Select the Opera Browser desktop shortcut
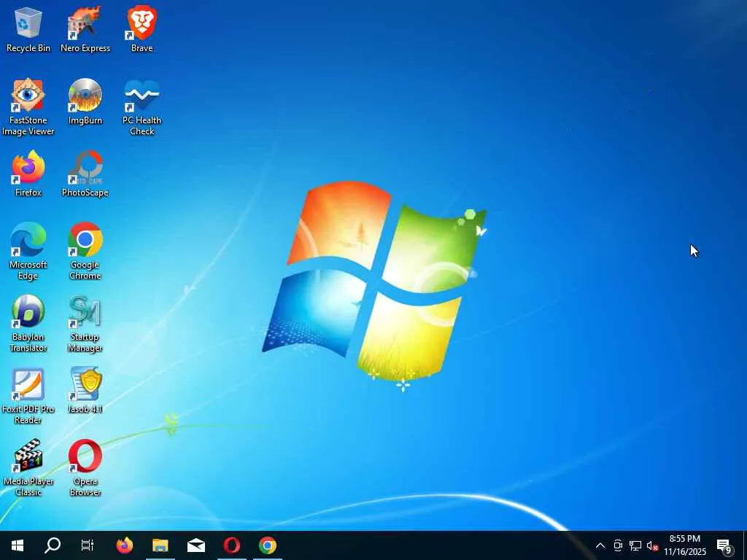This screenshot has height=560, width=747. [85, 468]
